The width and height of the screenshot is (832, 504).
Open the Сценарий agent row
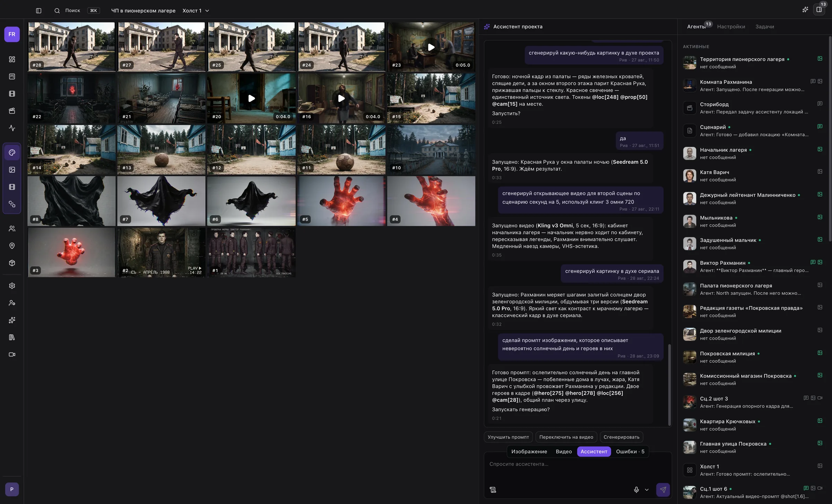coord(753,131)
